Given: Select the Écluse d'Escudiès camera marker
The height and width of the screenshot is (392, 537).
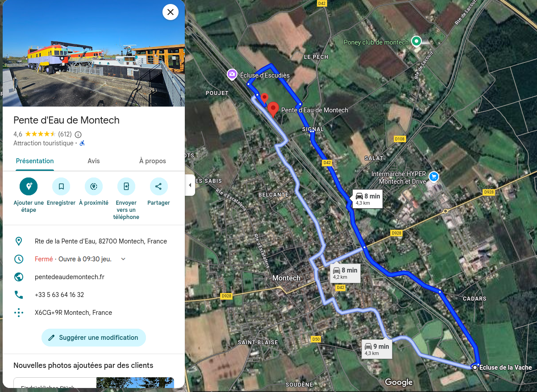Looking at the screenshot, I should (x=232, y=74).
